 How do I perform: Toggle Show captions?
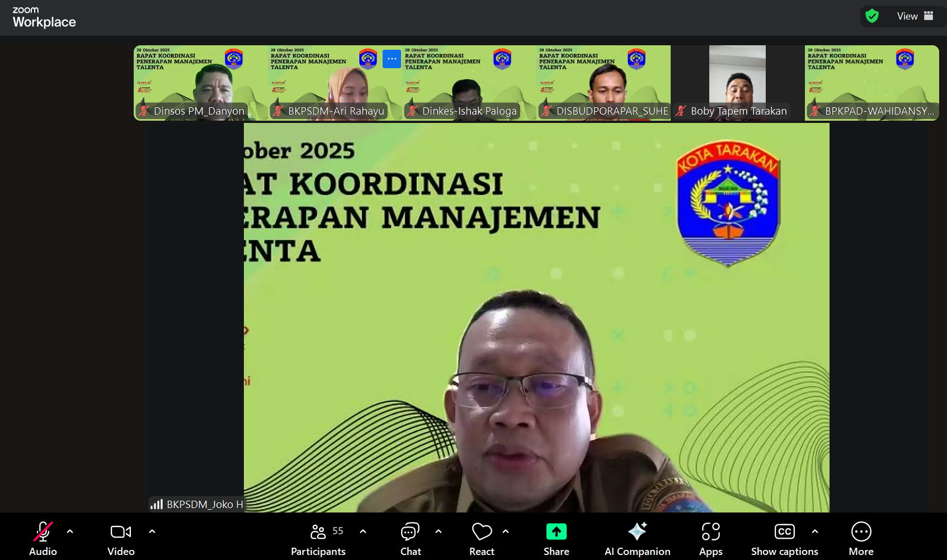point(784,539)
